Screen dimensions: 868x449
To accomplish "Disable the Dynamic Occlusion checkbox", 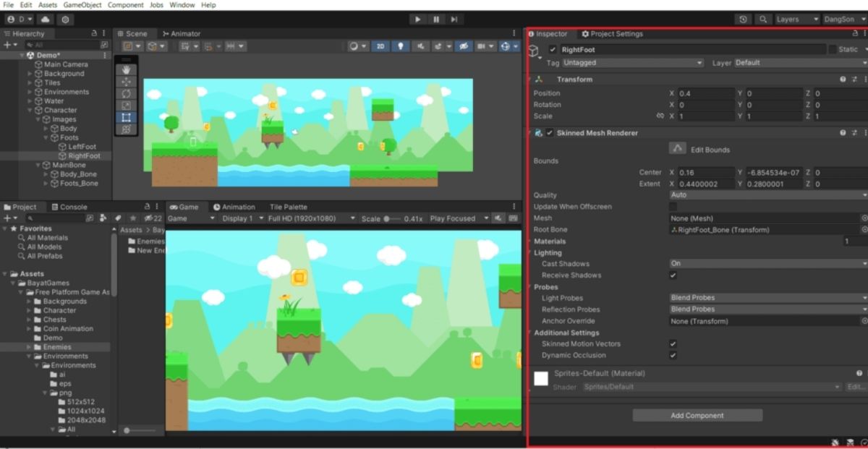I will click(x=673, y=356).
